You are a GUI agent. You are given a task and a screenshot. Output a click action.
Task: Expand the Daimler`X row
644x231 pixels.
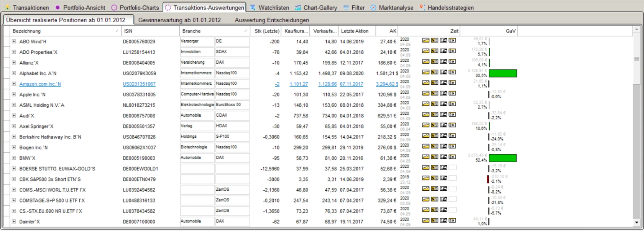click(x=14, y=221)
